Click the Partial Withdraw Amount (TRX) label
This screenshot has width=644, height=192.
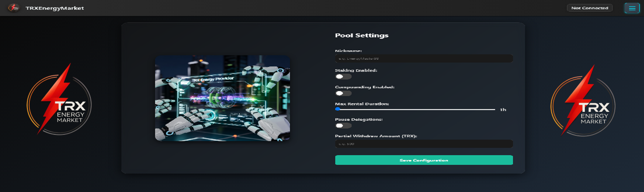pyautogui.click(x=375, y=136)
